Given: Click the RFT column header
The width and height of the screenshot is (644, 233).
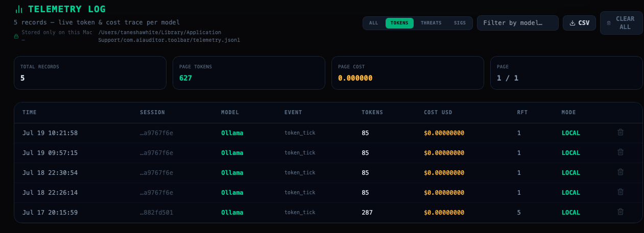Looking at the screenshot, I should click(522, 112).
